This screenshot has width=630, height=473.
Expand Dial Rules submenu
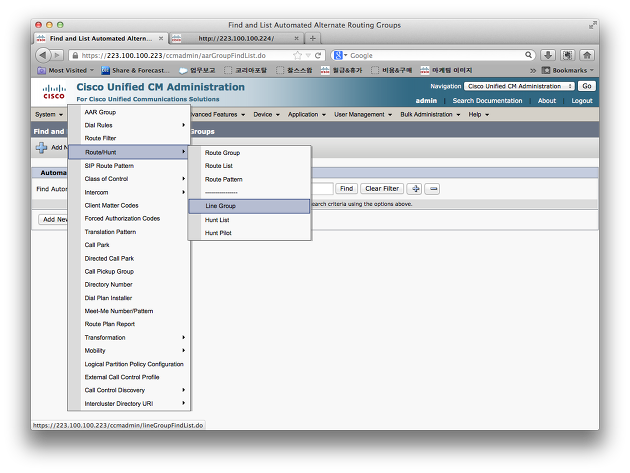[129, 125]
